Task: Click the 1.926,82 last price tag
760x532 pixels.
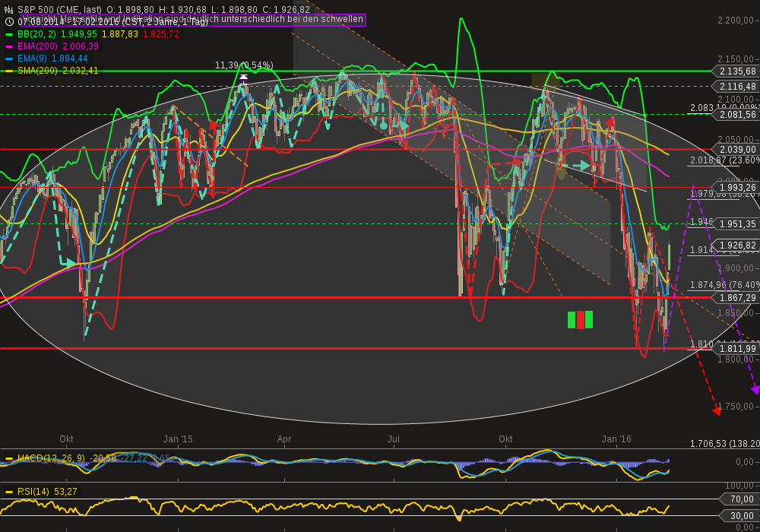Action: pos(738,245)
